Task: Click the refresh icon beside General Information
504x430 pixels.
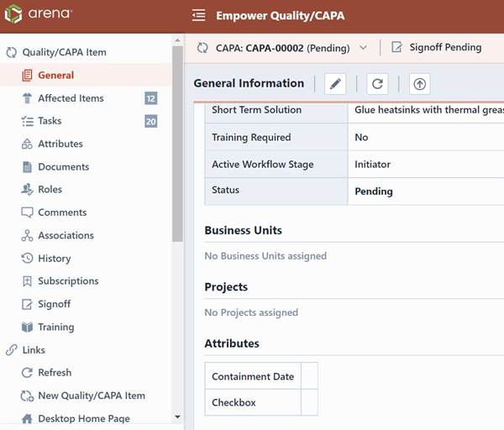Action: point(377,84)
